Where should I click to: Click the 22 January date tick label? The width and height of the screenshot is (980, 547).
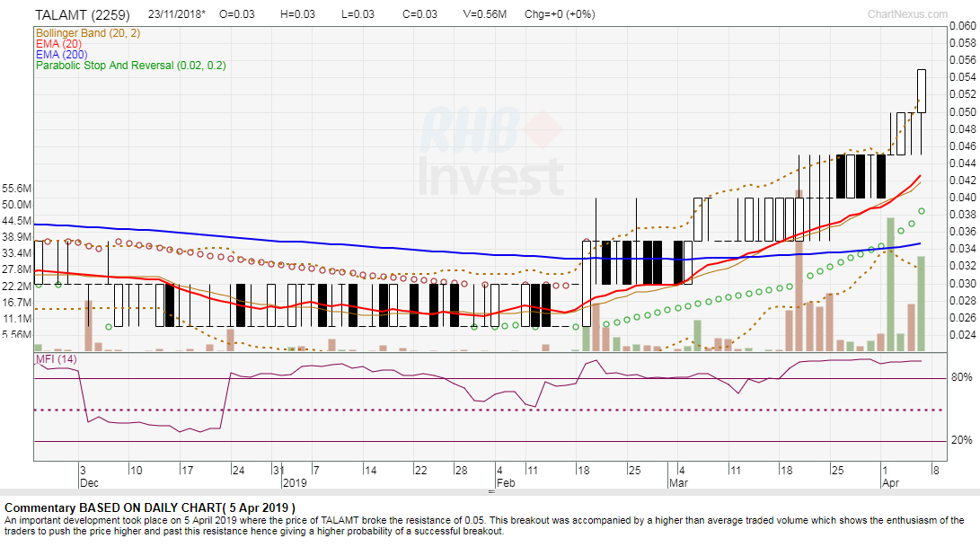[x=420, y=470]
